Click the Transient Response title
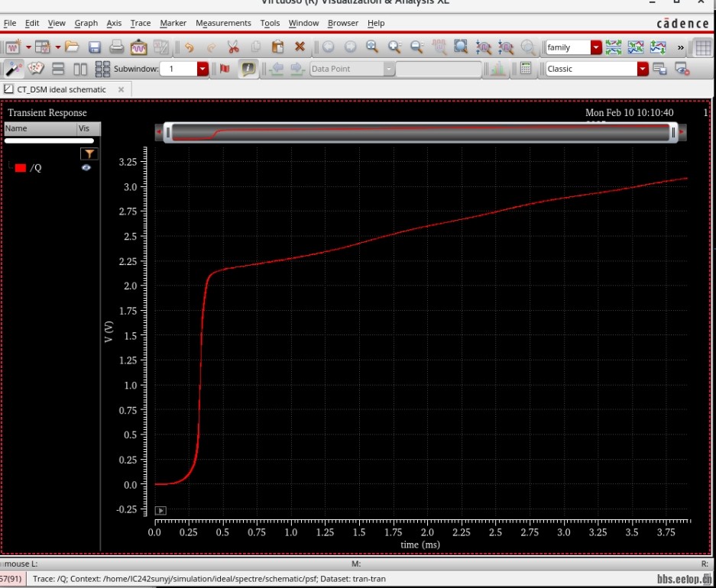The height and width of the screenshot is (588, 716). tap(47, 113)
